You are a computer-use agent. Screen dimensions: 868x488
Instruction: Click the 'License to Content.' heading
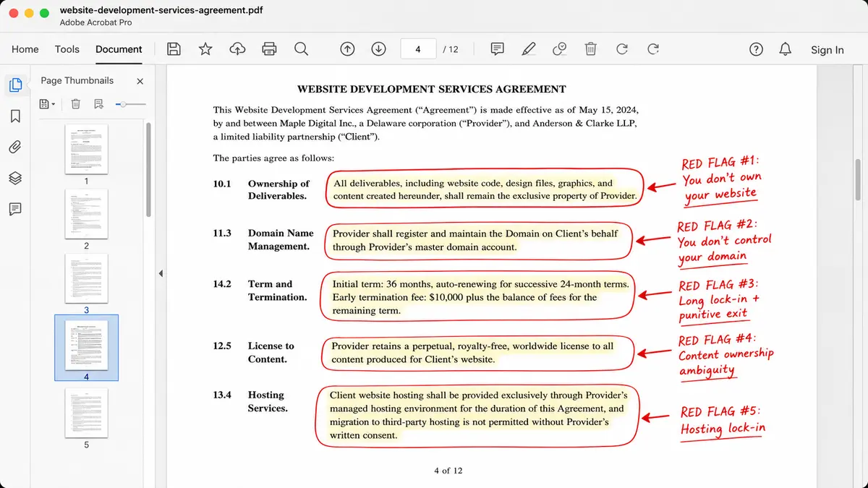click(271, 352)
